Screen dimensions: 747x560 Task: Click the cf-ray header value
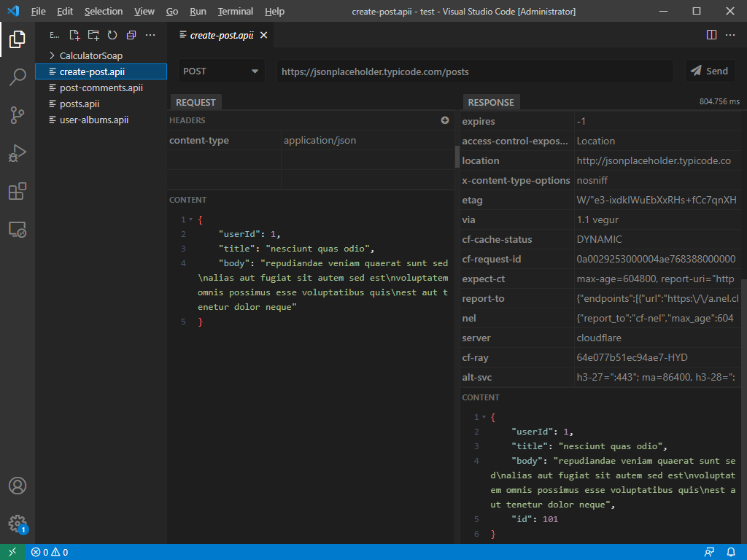click(657, 357)
